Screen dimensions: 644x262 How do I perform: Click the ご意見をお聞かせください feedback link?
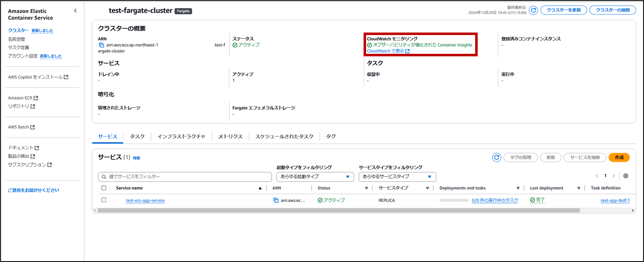tap(33, 190)
